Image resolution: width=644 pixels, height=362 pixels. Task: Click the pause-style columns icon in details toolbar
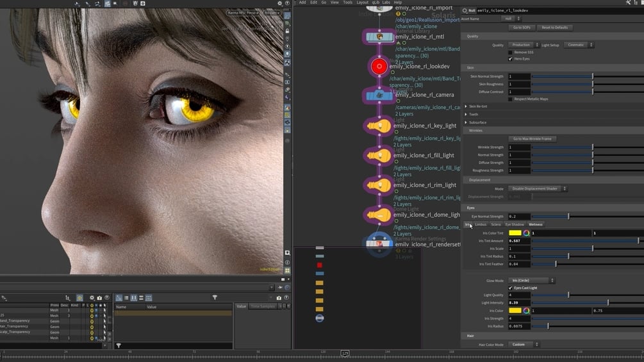click(134, 298)
